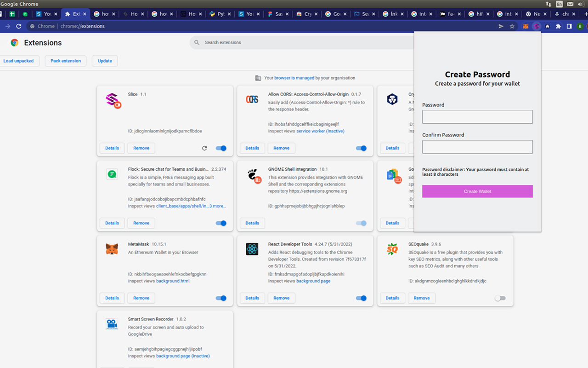Click the Chrome logo beside Extensions heading
Image resolution: width=588 pixels, height=368 pixels.
pos(15,43)
